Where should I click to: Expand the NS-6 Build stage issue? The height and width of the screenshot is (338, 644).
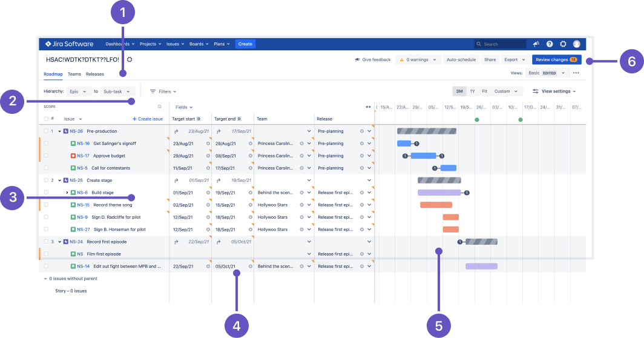[x=67, y=193]
